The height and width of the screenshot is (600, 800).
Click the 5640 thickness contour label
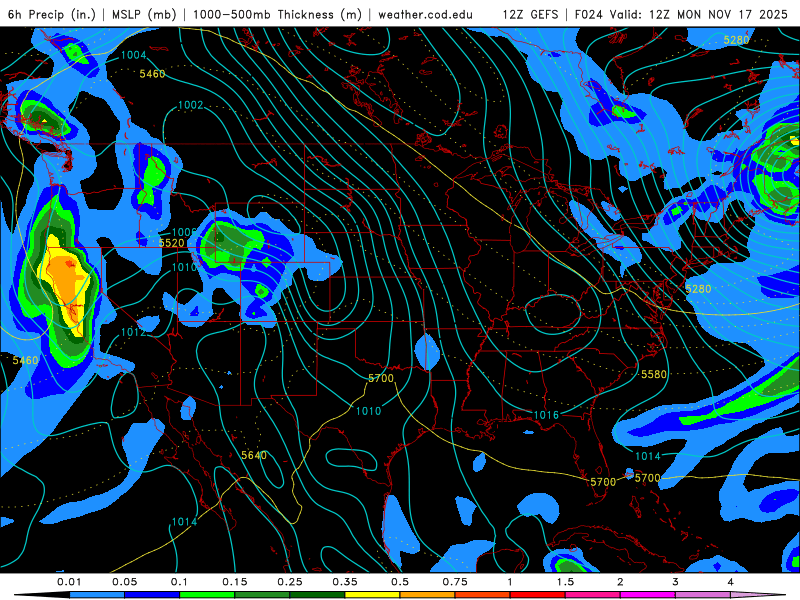pyautogui.click(x=254, y=455)
